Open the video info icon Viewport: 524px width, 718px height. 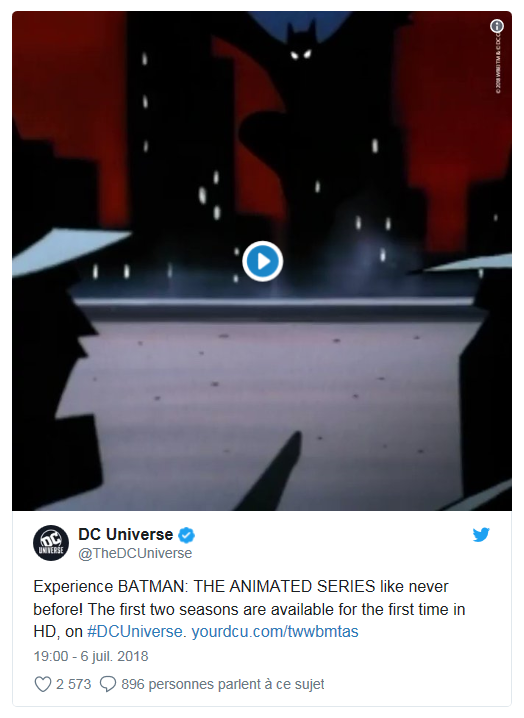pyautogui.click(x=497, y=26)
